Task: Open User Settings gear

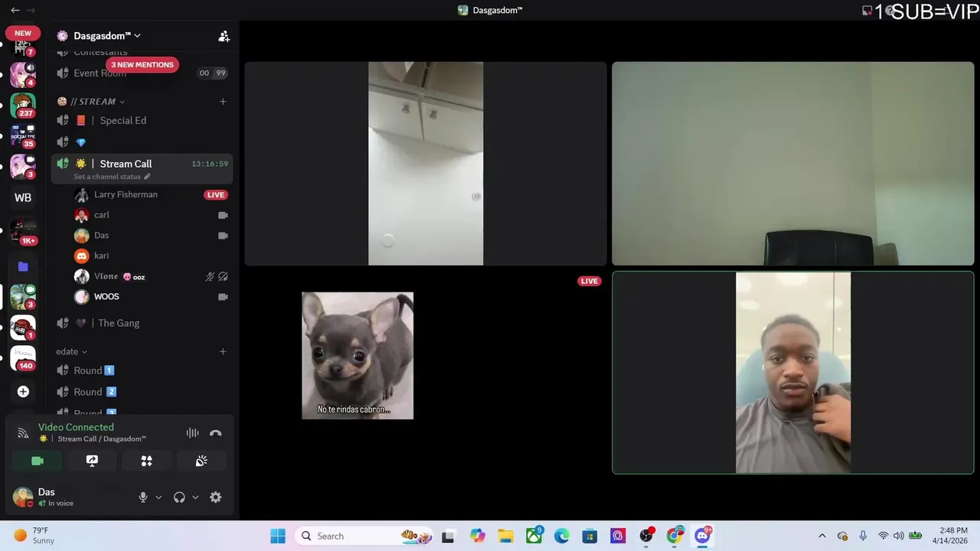Action: pyautogui.click(x=216, y=497)
